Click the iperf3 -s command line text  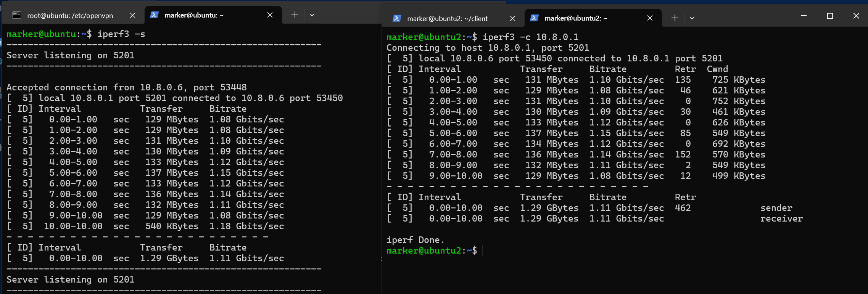121,34
